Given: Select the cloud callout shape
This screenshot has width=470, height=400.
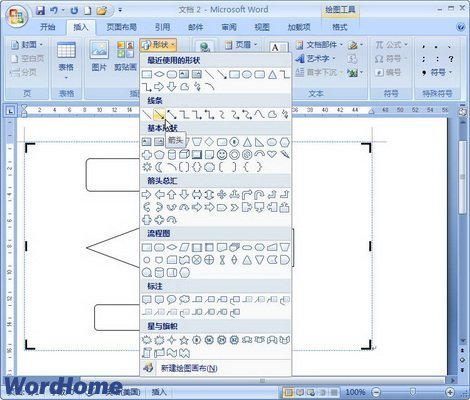Looking at the screenshot, I should tap(184, 299).
